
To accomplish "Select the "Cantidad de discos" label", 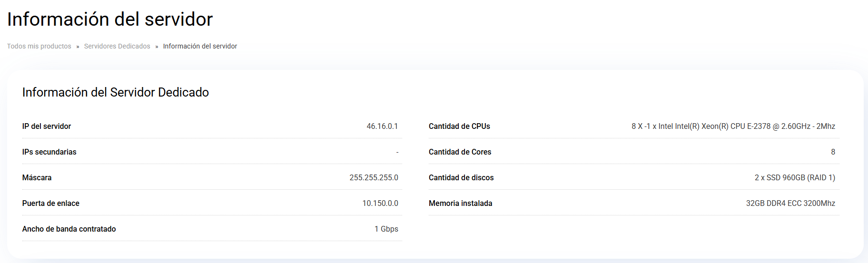I will coord(461,178).
